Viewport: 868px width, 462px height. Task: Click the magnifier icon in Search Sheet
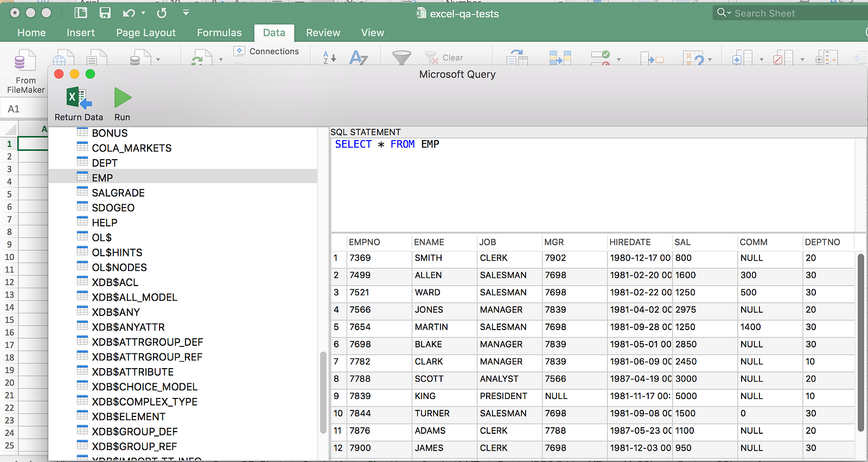click(x=722, y=12)
